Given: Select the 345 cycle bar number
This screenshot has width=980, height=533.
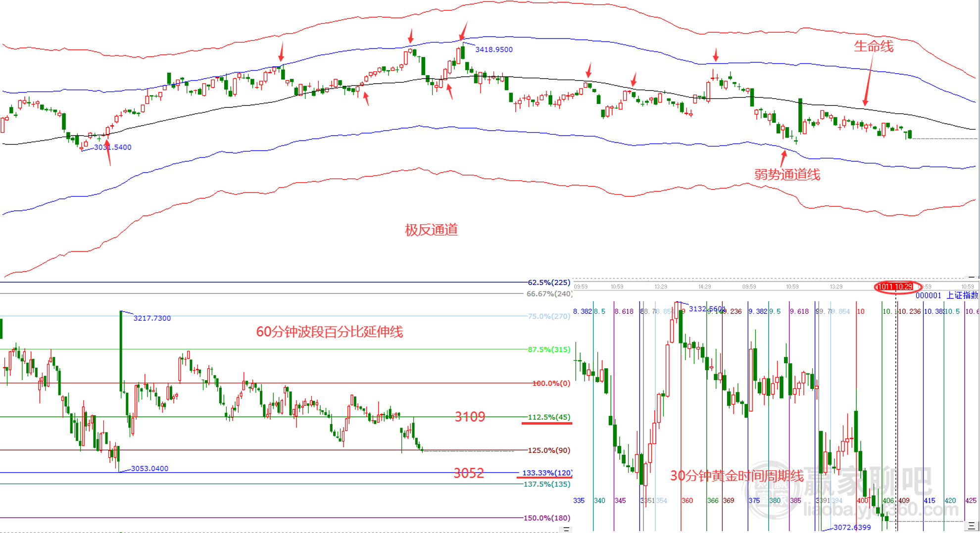Looking at the screenshot, I should (620, 501).
